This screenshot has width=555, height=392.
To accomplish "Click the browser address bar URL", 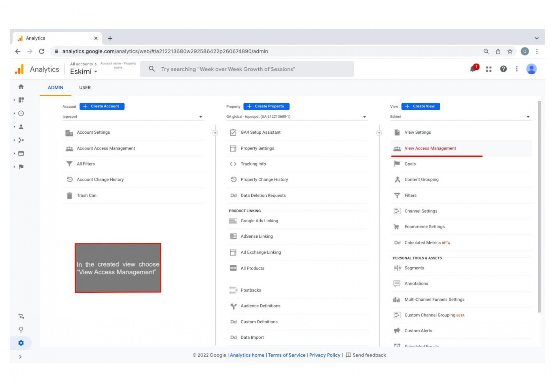I will coord(165,51).
